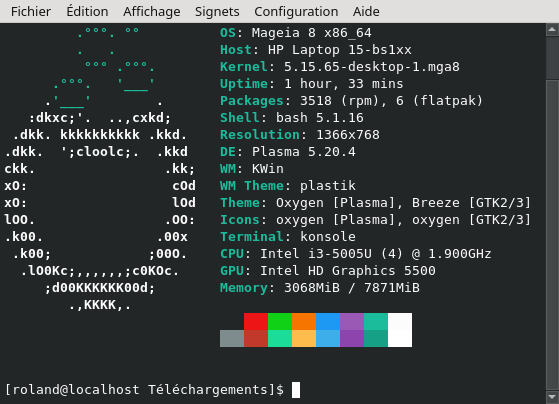Click the Uptime value '1 hour, 33 mins'
Viewport: 559px width, 404px height.
(x=344, y=84)
